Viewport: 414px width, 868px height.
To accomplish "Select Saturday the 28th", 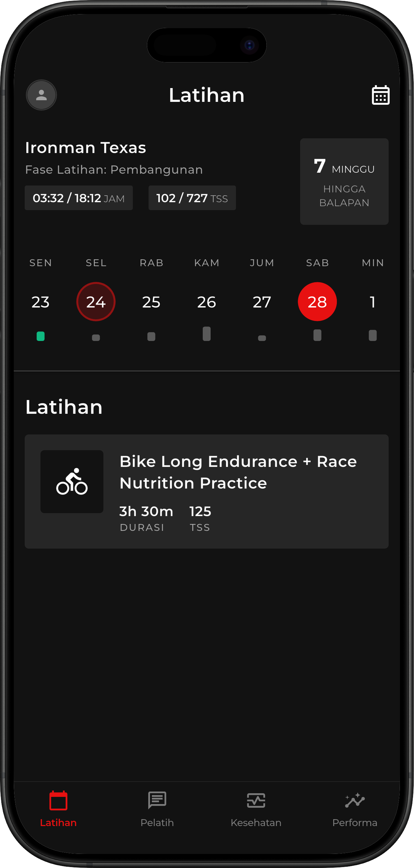I will 317,302.
